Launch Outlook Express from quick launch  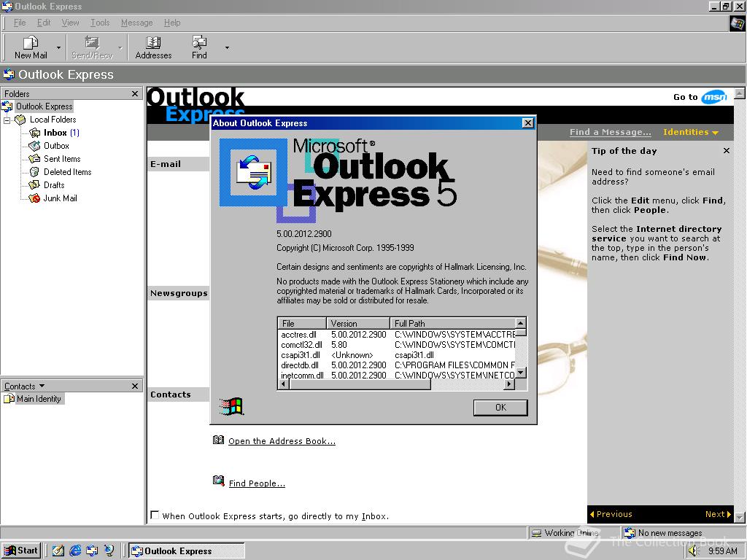(92, 551)
